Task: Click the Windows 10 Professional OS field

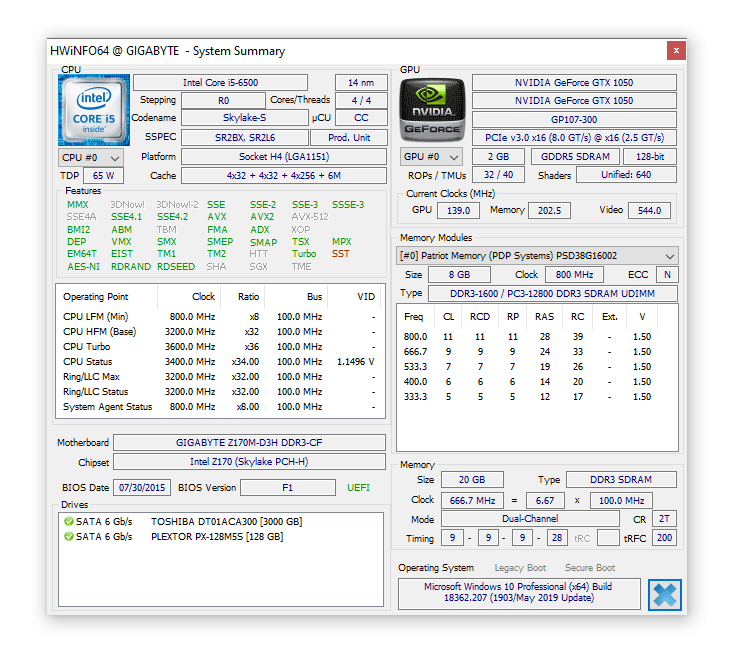Action: (519, 593)
